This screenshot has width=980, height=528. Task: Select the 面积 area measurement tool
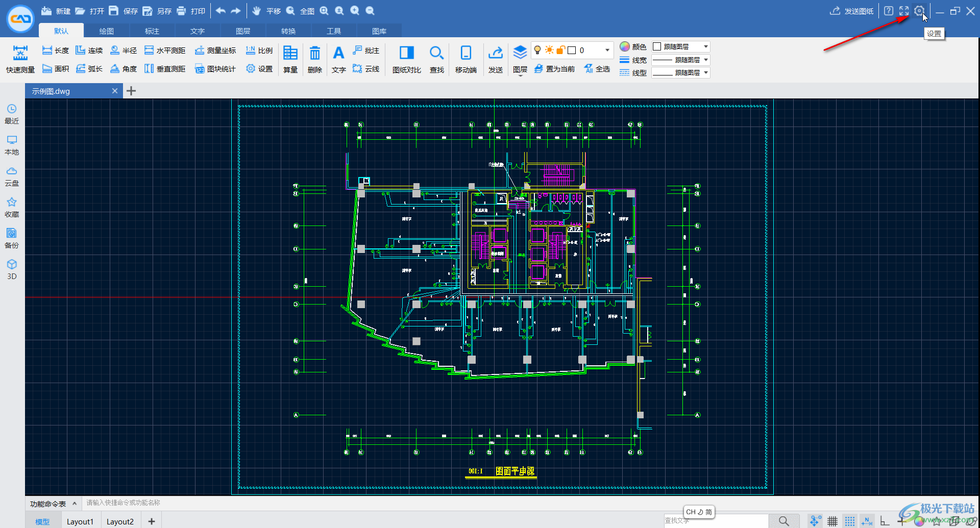click(56, 68)
